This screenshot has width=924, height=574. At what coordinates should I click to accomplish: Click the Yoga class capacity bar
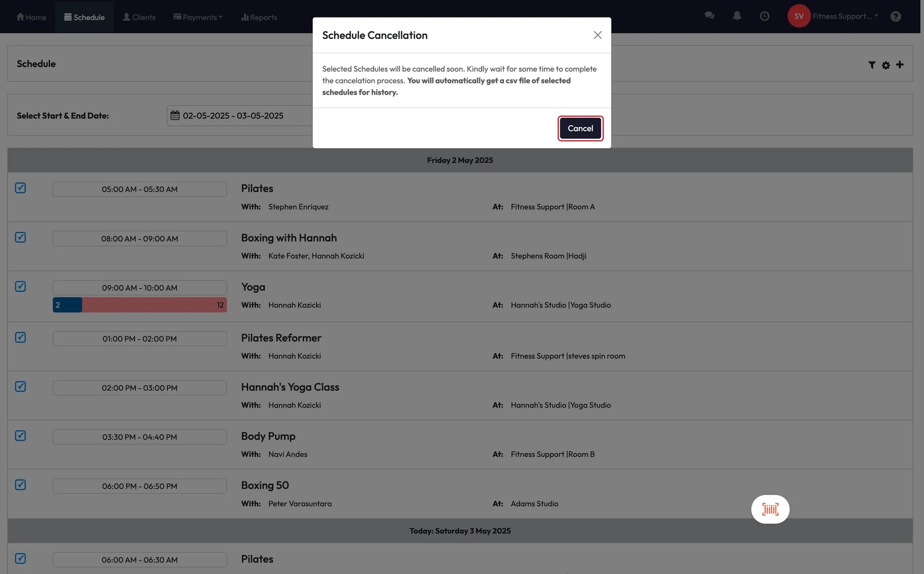tap(139, 305)
